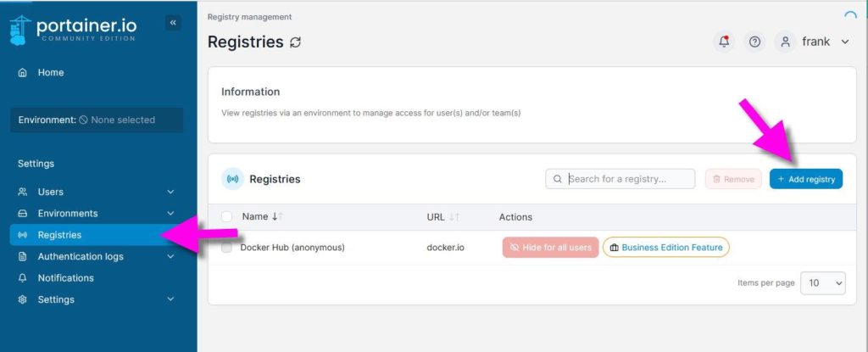
Task: Collapse the sidebar with the double-chevron icon
Action: (x=173, y=23)
